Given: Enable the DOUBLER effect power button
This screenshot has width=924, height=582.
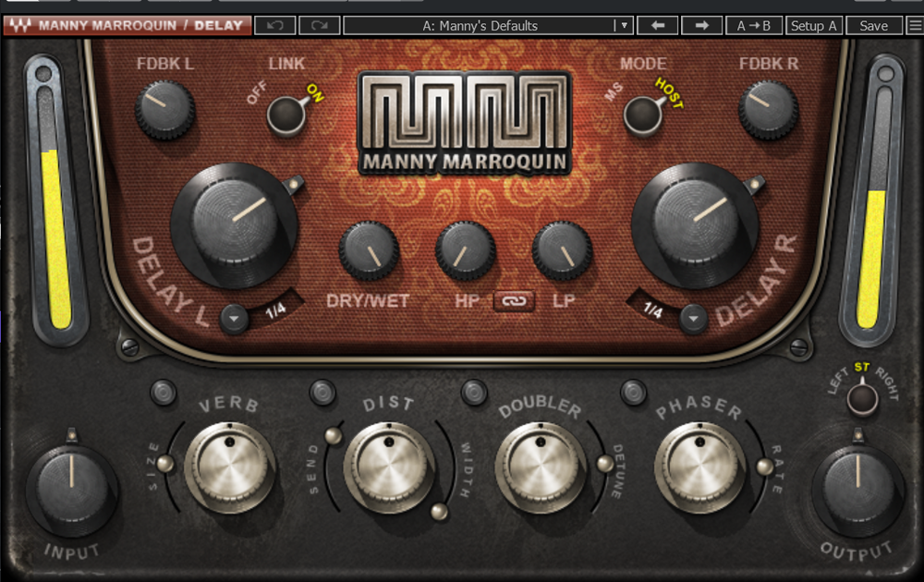Looking at the screenshot, I should [474, 392].
